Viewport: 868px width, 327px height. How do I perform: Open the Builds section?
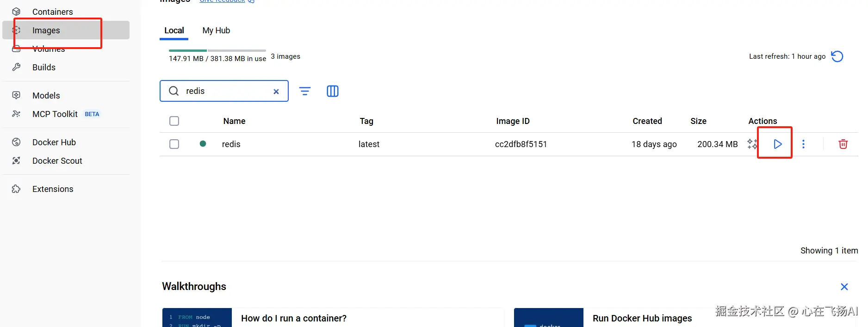point(66,67)
